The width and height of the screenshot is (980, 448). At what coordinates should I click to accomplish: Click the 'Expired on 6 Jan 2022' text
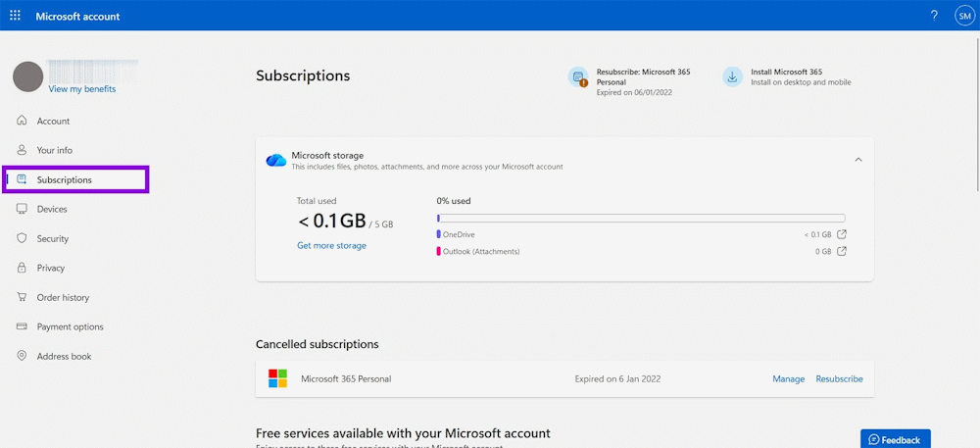click(617, 378)
